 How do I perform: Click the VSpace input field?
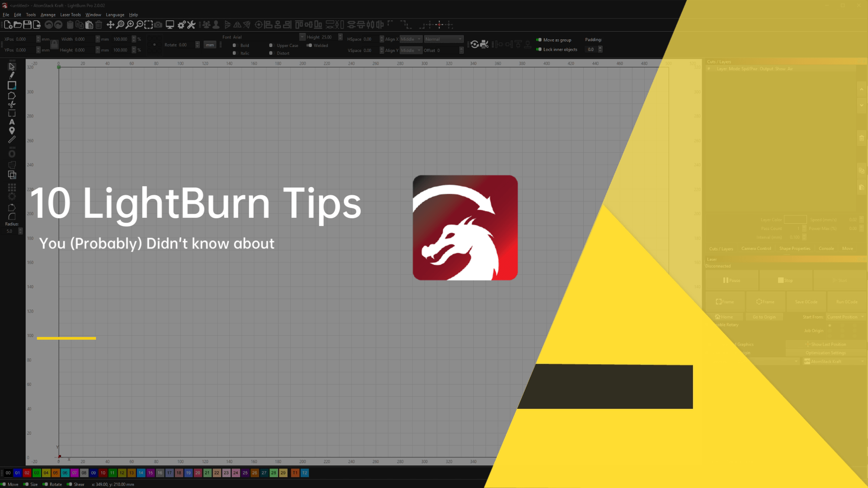point(371,51)
